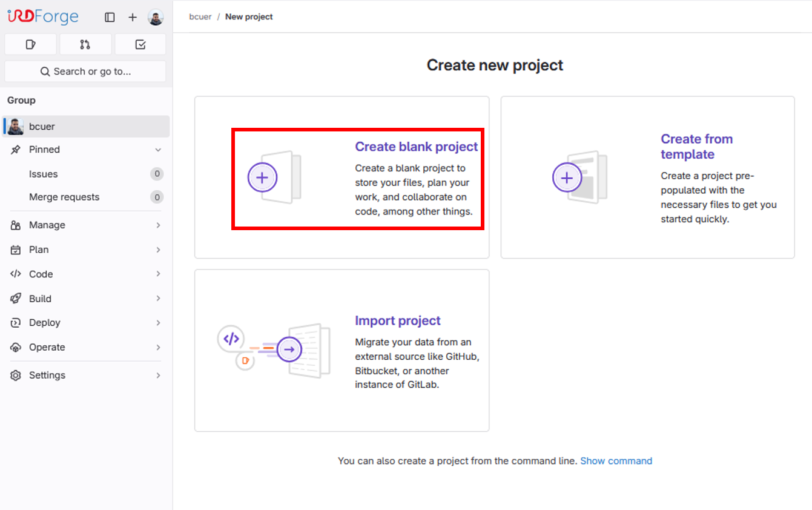Screen dimensions: 812x510
Task: Collapse the Pinned section
Action: tap(158, 150)
